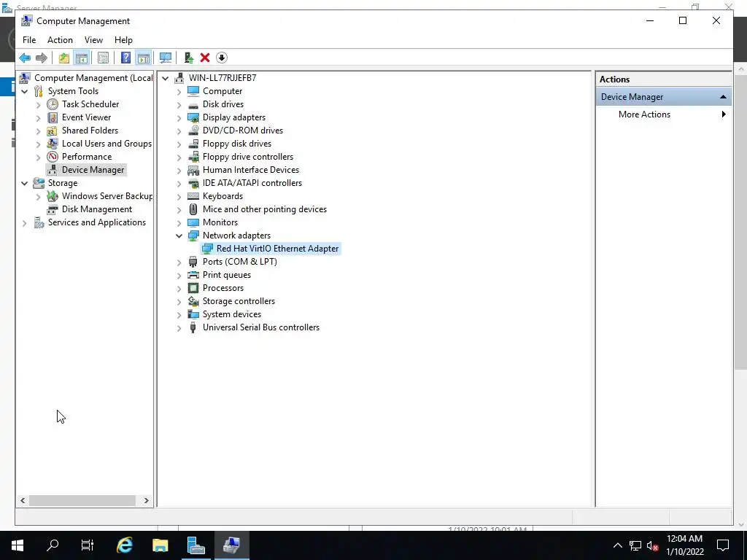Open the Help menu
This screenshot has height=560, width=747.
point(123,40)
